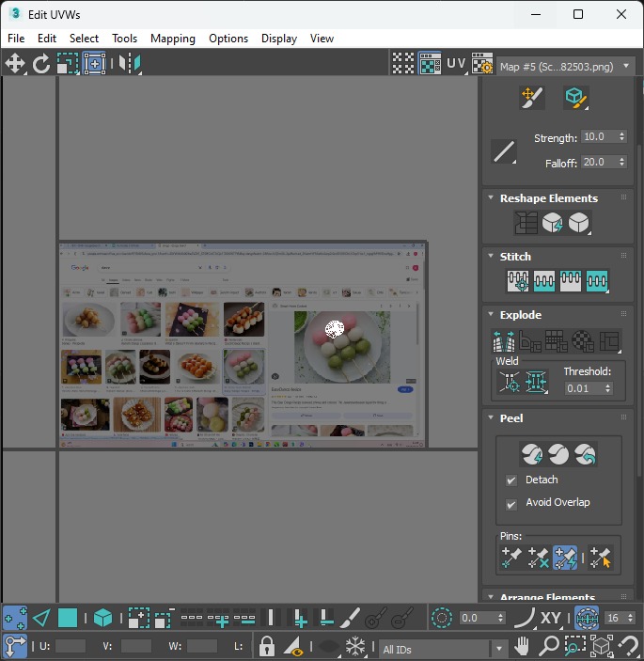Edit the weld Threshold value
The height and width of the screenshot is (661, 644).
584,388
